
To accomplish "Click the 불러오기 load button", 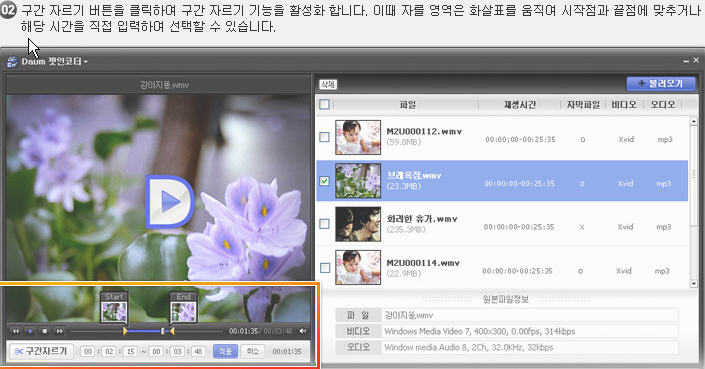I will click(x=661, y=84).
